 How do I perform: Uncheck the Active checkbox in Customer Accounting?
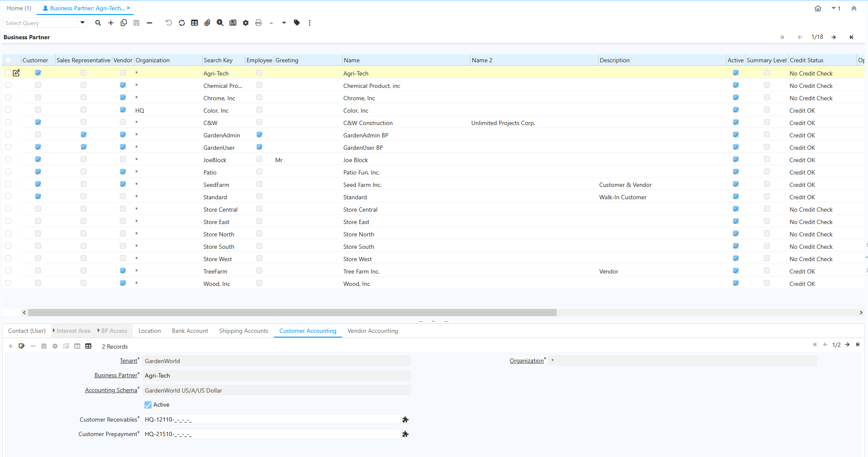coord(148,405)
